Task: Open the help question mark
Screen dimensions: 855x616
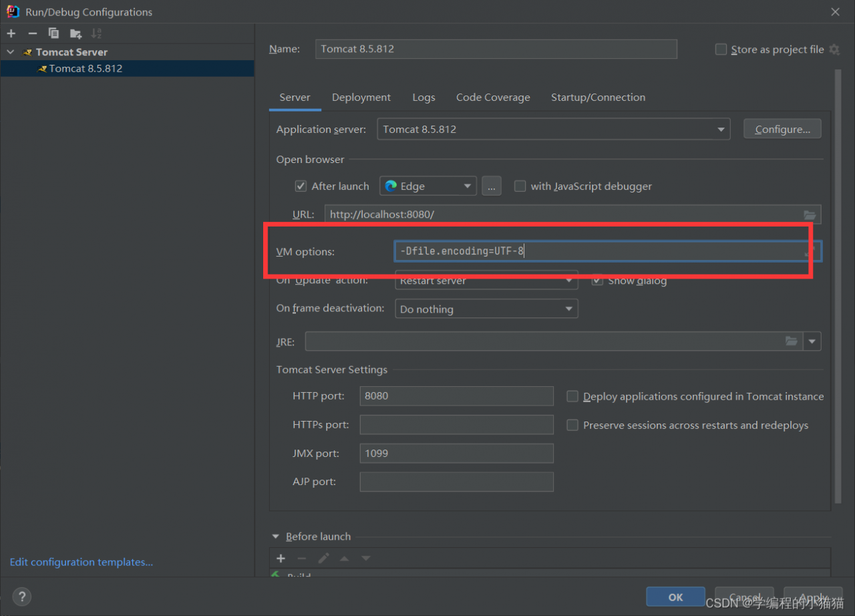Action: tap(22, 597)
